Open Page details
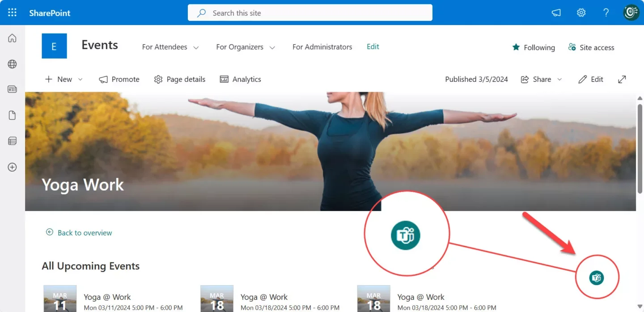Viewport: 644px width, 312px height. point(179,79)
